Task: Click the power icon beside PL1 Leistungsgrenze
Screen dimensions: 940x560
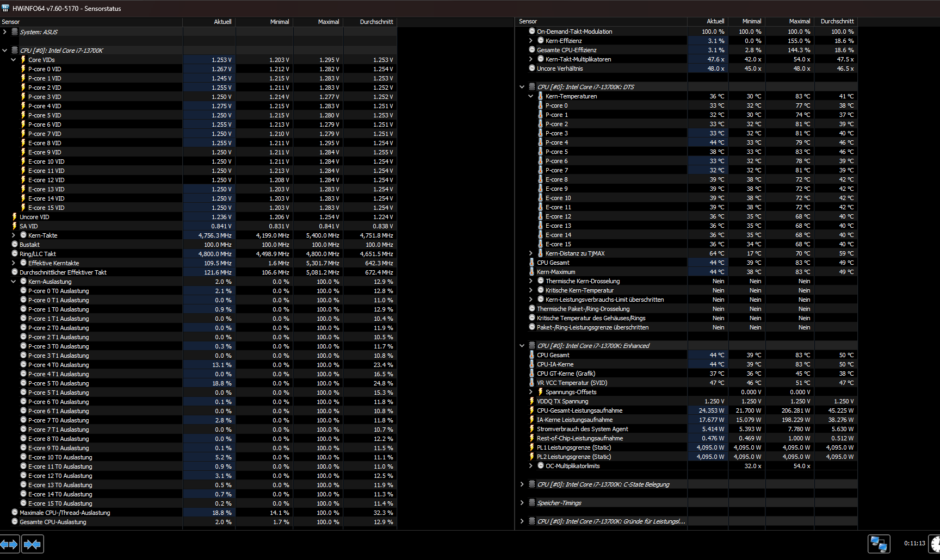Action: point(532,447)
